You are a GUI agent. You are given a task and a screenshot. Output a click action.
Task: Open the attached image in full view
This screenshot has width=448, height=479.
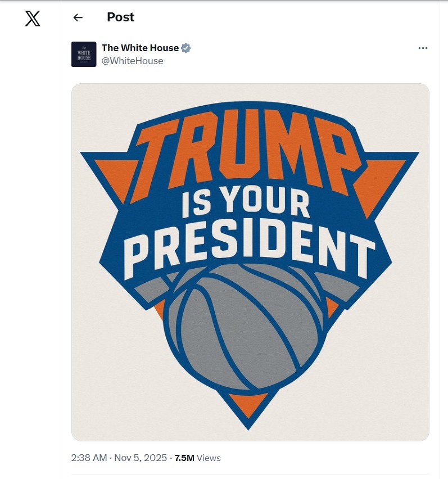(250, 261)
